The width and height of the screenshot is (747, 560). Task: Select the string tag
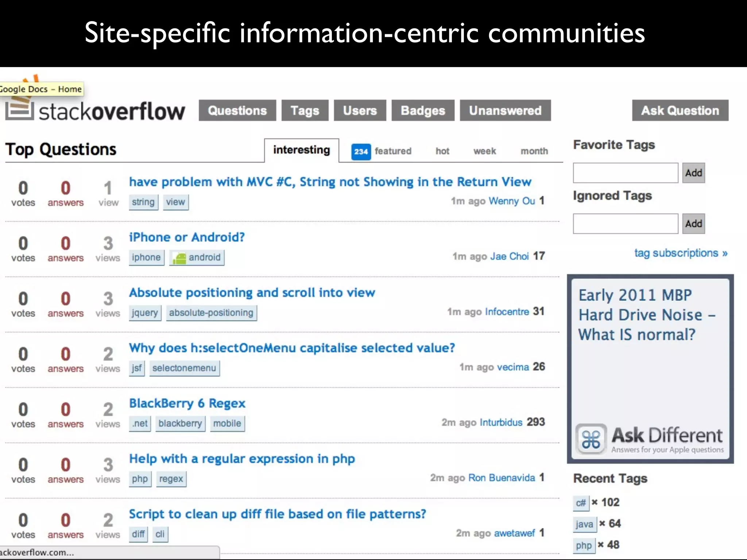point(143,202)
